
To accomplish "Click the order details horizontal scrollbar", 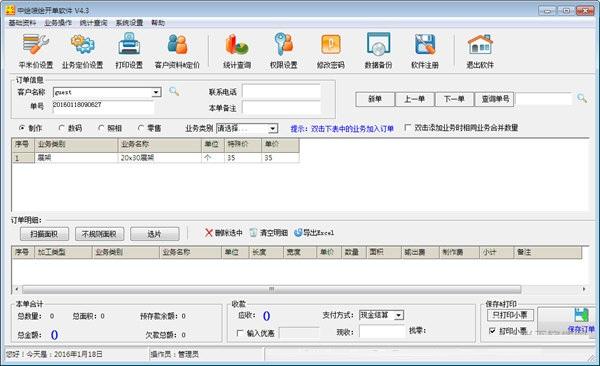I will [271, 289].
